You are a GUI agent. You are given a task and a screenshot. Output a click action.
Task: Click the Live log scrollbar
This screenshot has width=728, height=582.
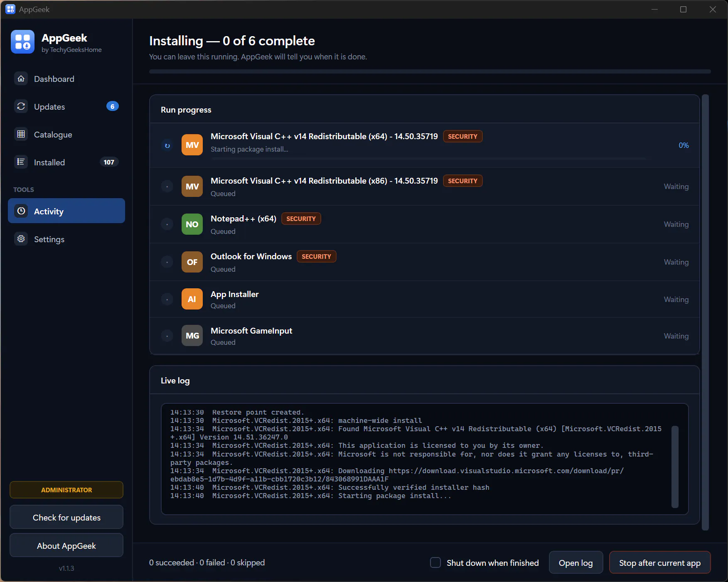675,467
